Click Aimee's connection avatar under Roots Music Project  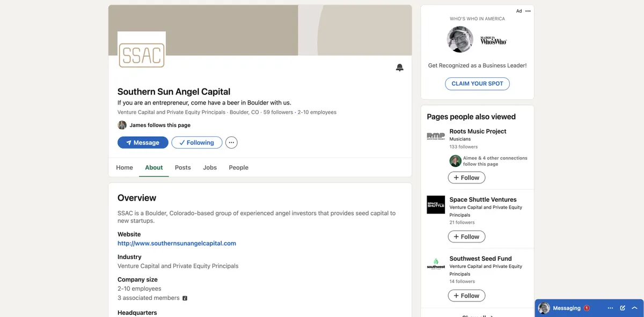pyautogui.click(x=455, y=161)
